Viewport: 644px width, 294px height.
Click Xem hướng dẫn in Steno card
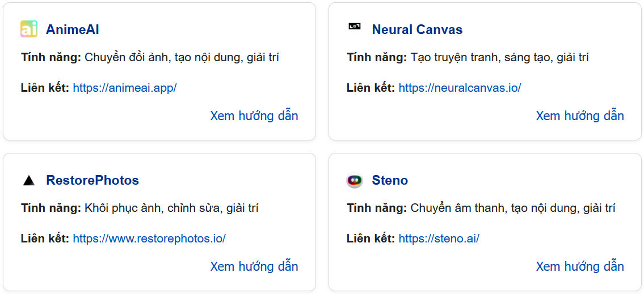tap(580, 267)
